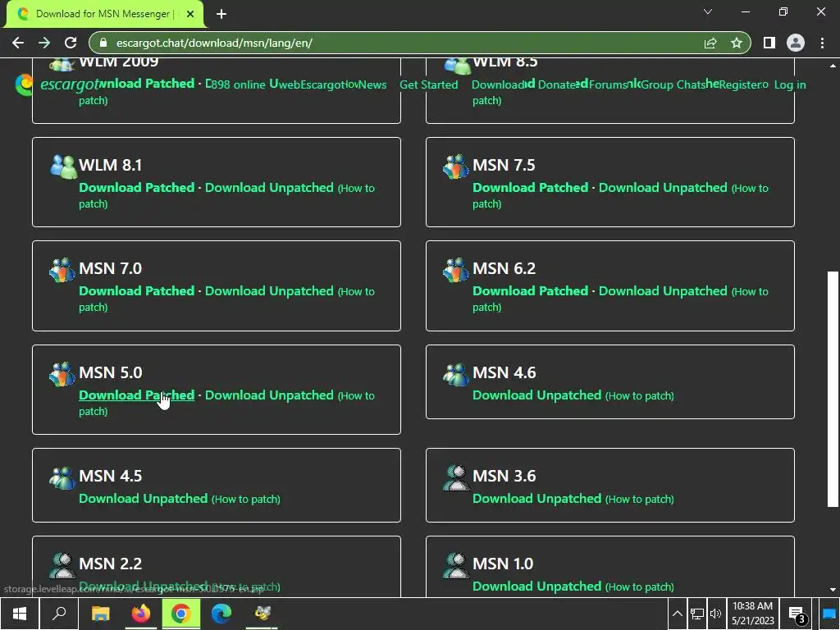
Task: Click the page vertical scrollbar thumb
Action: [833, 389]
